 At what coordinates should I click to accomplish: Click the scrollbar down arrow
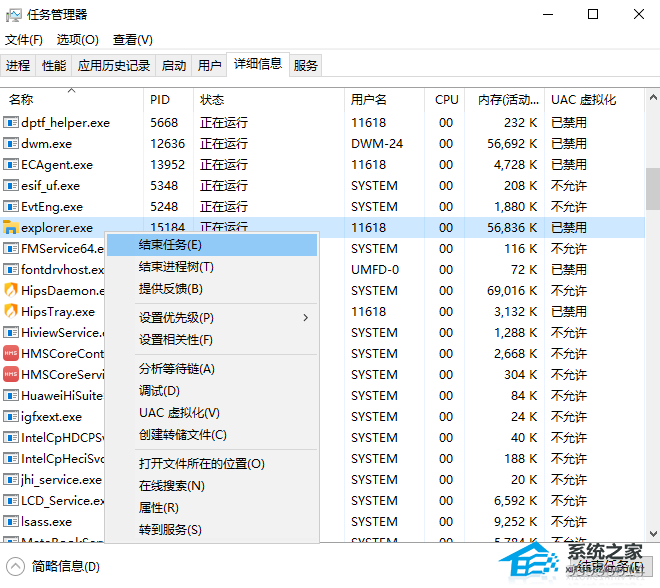[653, 534]
